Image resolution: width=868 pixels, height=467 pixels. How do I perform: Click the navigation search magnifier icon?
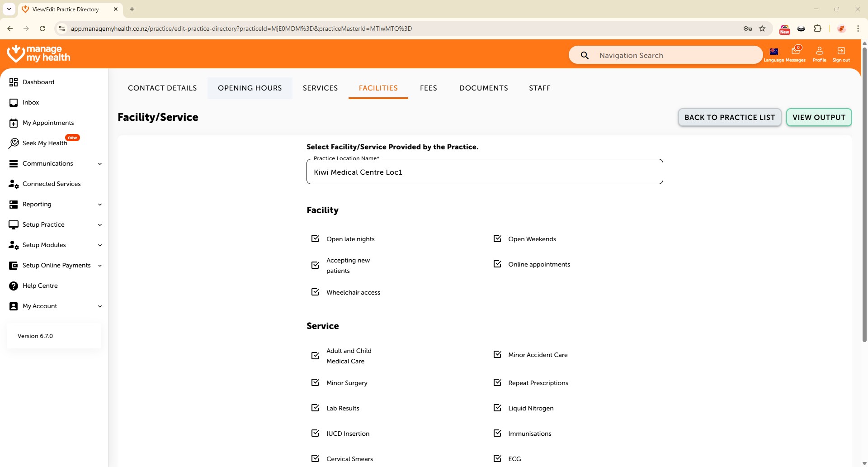click(585, 55)
